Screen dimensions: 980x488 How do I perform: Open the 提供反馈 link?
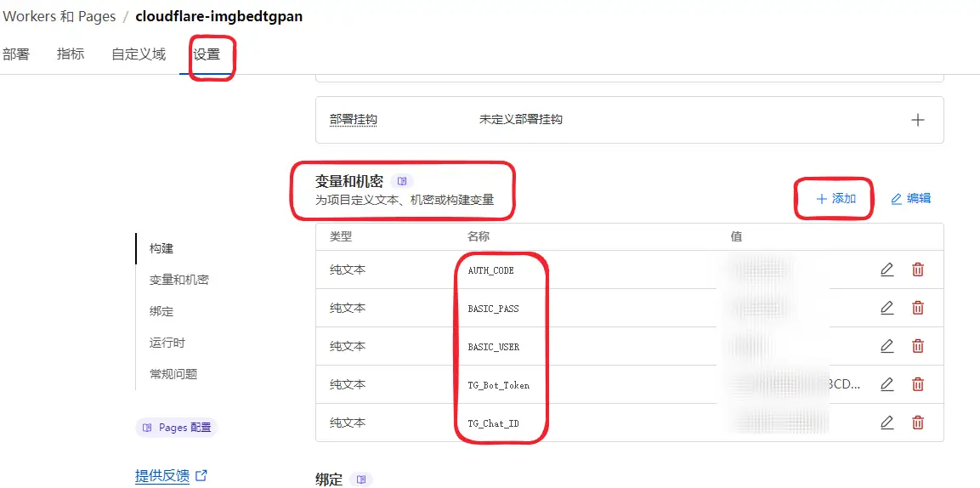[x=161, y=476]
